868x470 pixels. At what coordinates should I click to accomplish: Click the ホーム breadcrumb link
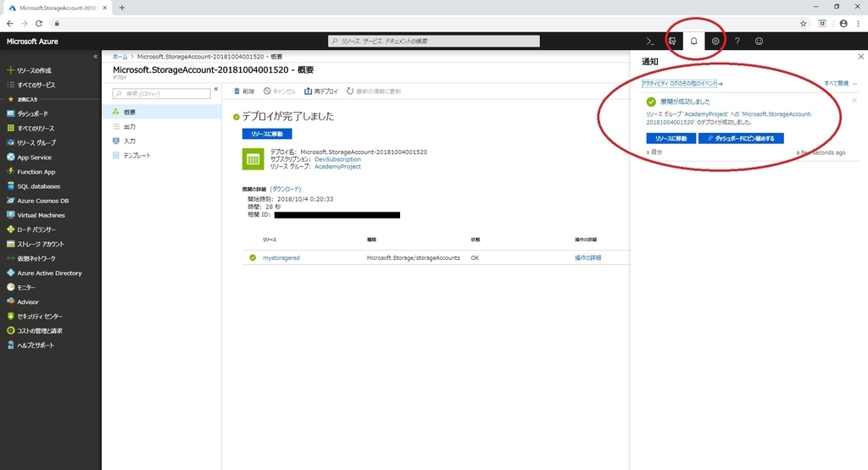pyautogui.click(x=120, y=57)
